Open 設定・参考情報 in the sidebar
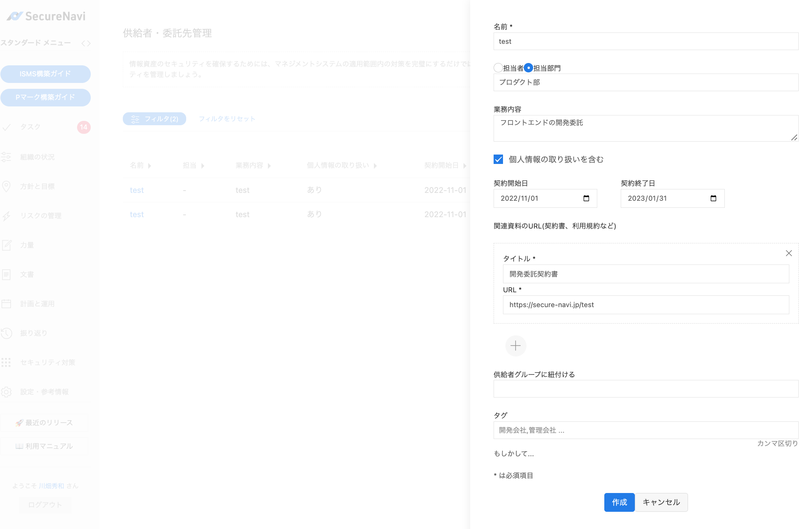Viewport: 812px width, 529px height. [x=45, y=392]
